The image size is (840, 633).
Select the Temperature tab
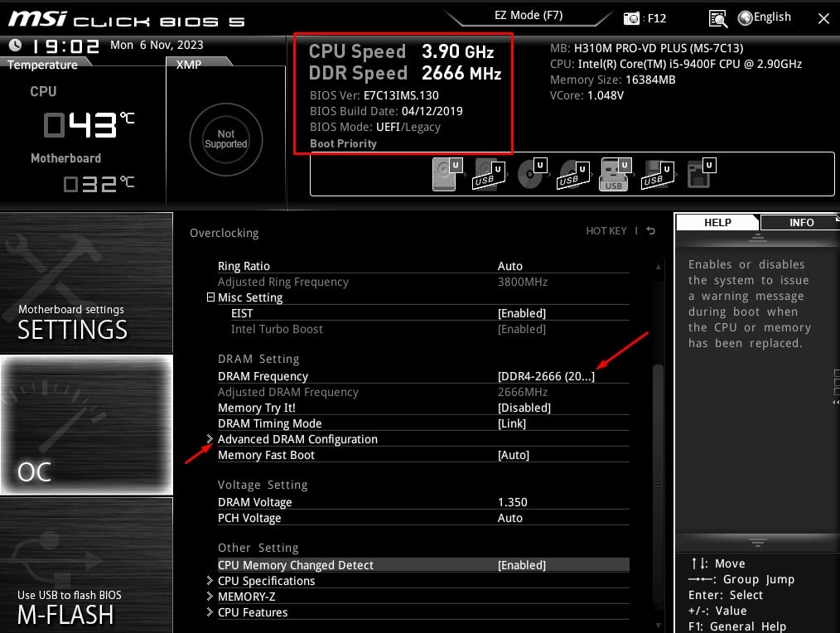(43, 65)
